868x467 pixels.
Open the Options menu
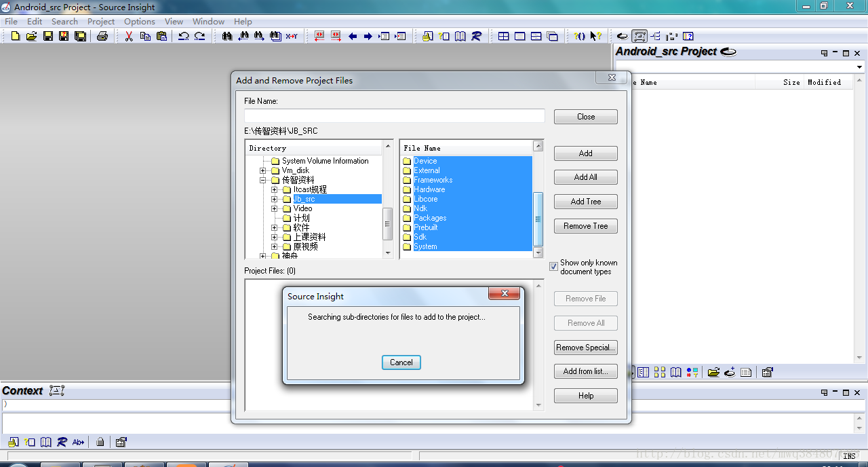[x=140, y=21]
